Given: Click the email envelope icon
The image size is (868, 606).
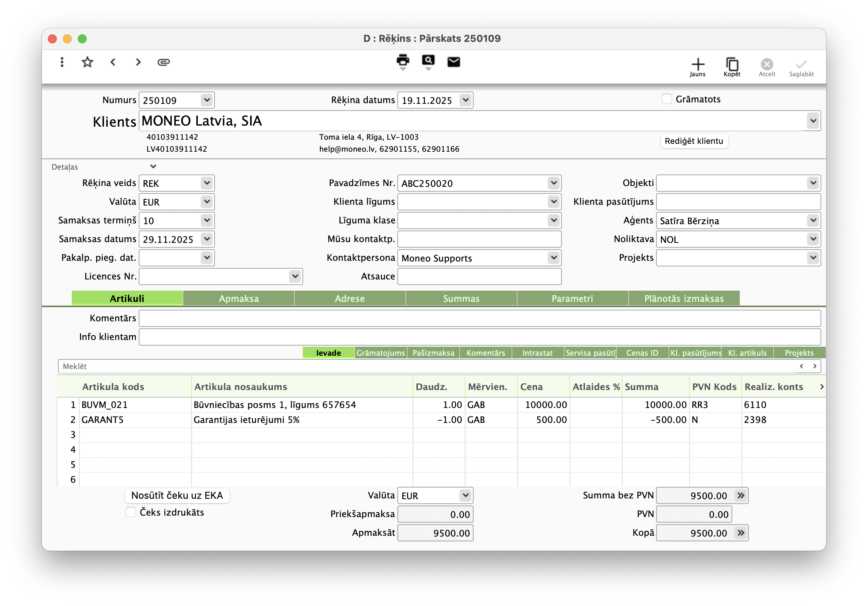Looking at the screenshot, I should (x=453, y=62).
